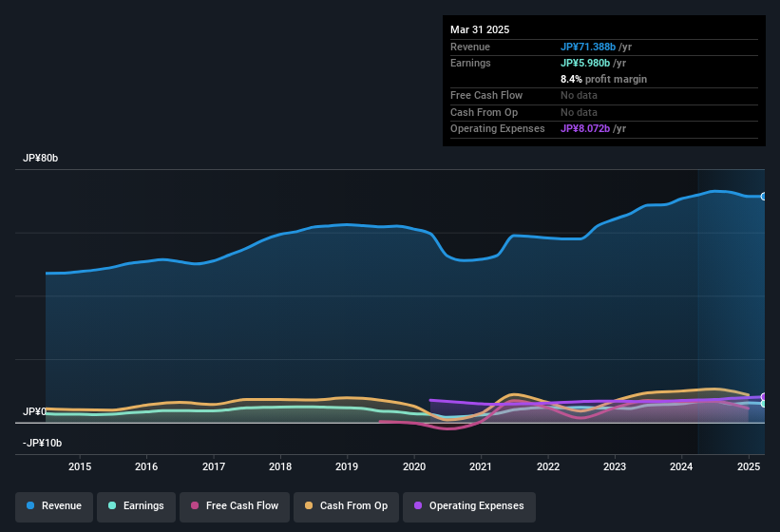The image size is (780, 532).
Task: Toggle the Revenue series legend button
Action: [54, 506]
